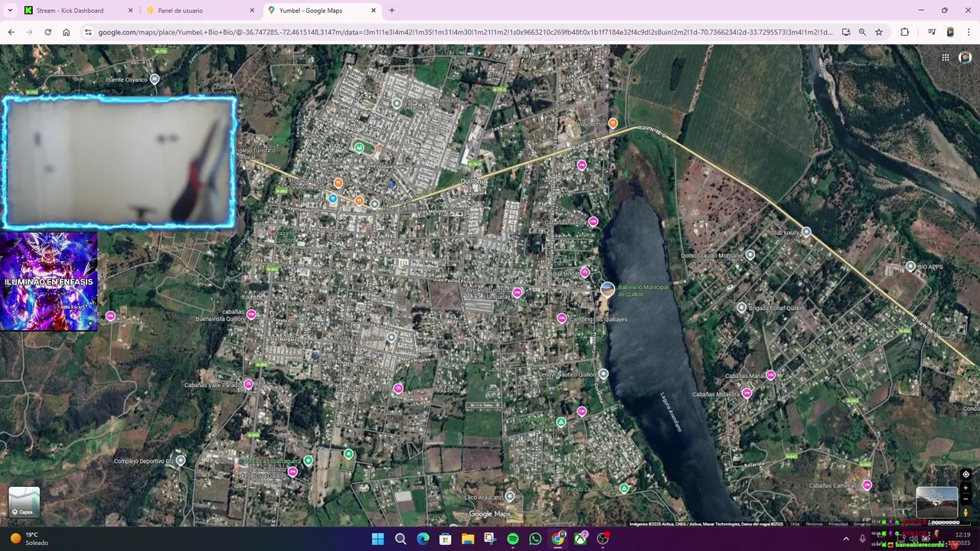This screenshot has width=980, height=551.
Task: Click the address bar URL field
Action: (x=465, y=32)
